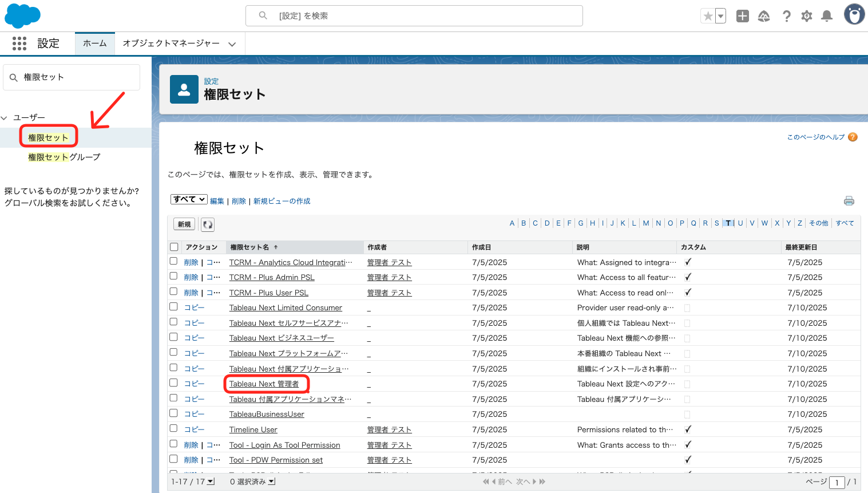868x493 pixels.
Task: Check the box for TCRM - Plus User PSL
Action: pyautogui.click(x=173, y=291)
